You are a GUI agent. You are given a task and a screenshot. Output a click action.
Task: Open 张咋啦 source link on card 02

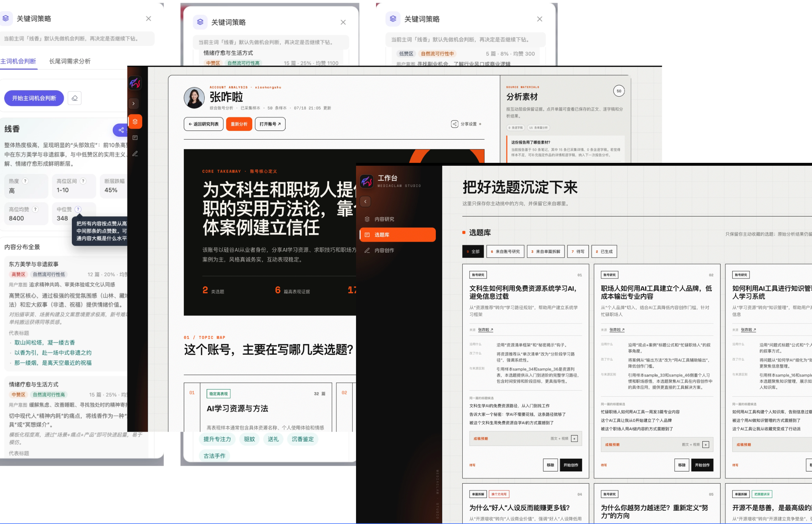pos(617,330)
